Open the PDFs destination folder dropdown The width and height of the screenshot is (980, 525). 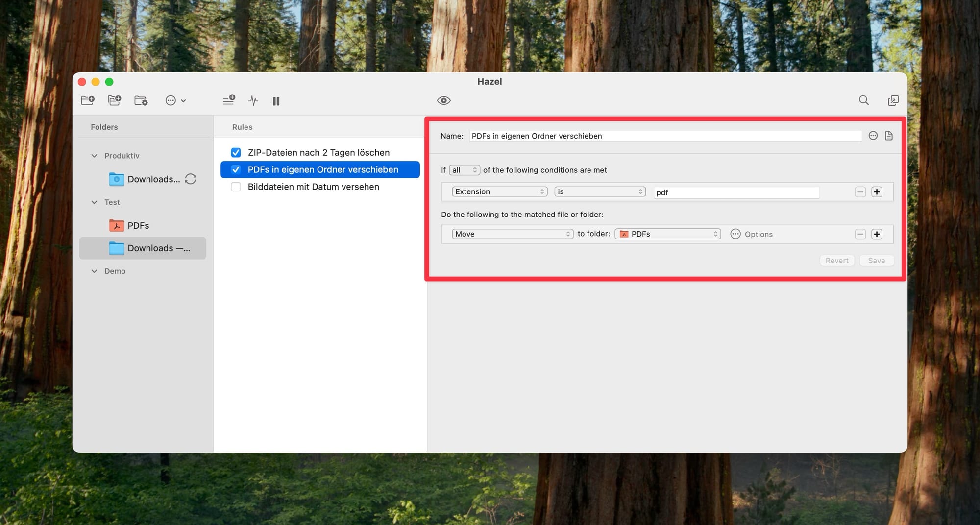click(667, 234)
